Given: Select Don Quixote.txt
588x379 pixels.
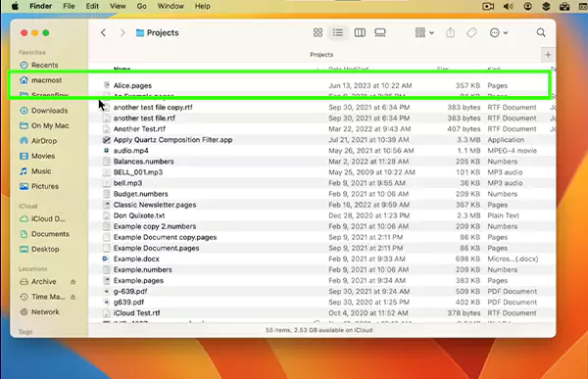Looking at the screenshot, I should click(321, 215).
